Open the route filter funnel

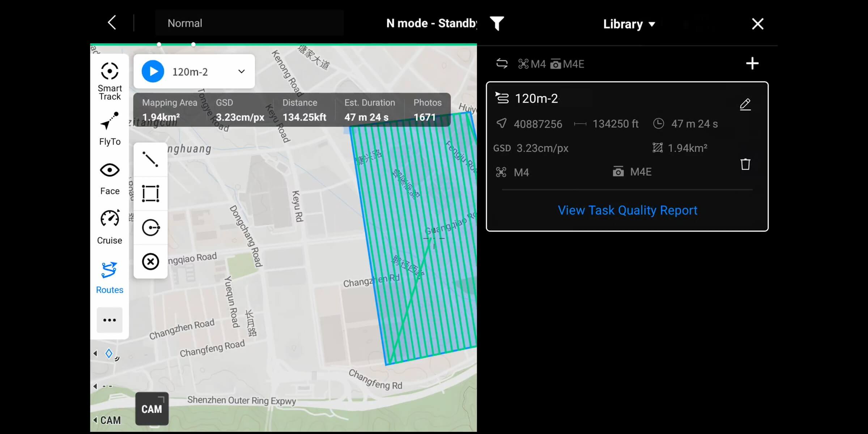(497, 24)
